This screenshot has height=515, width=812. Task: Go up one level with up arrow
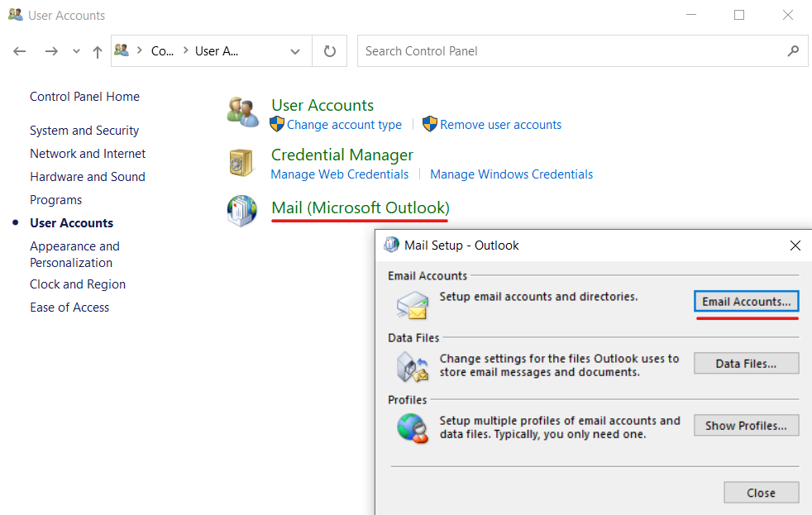pyautogui.click(x=97, y=51)
